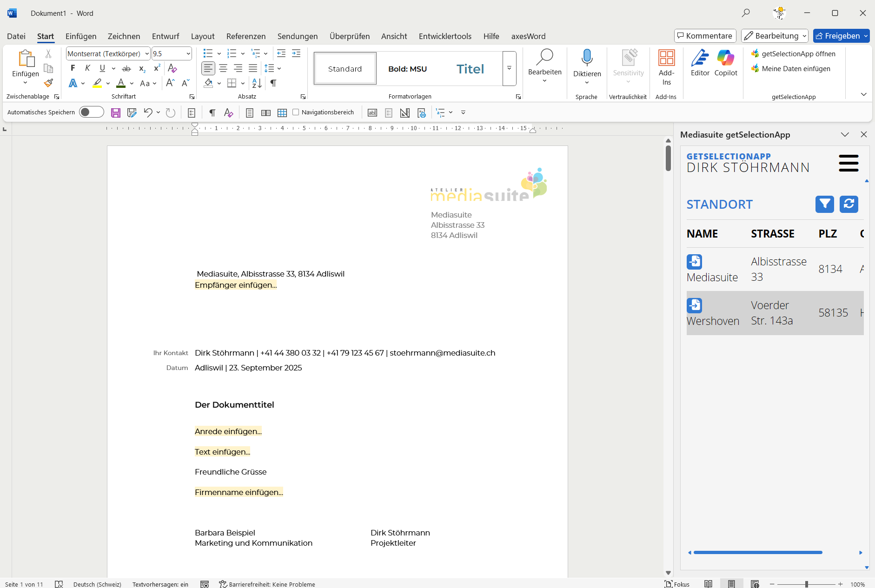875x588 pixels.
Task: Toggle Automatisches Speichern switch
Action: point(91,112)
